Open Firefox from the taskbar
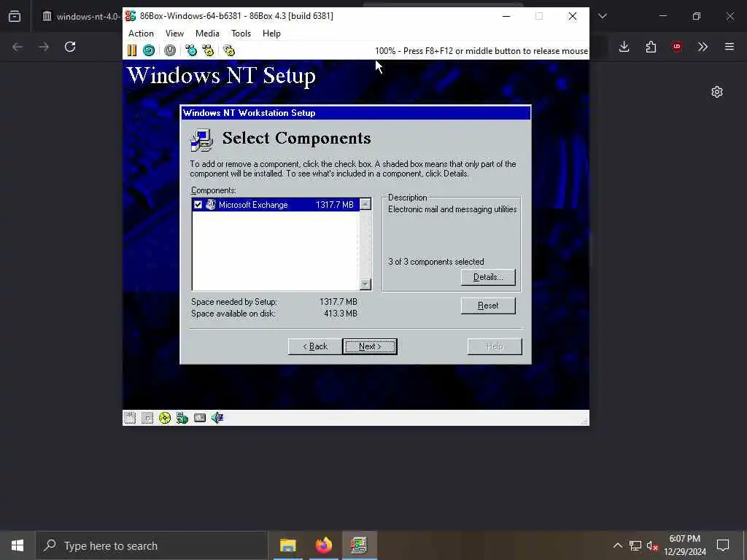 tap(323, 545)
